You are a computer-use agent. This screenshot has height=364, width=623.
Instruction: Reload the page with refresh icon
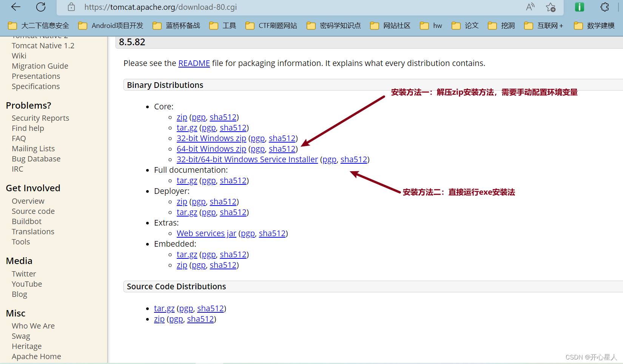click(41, 7)
